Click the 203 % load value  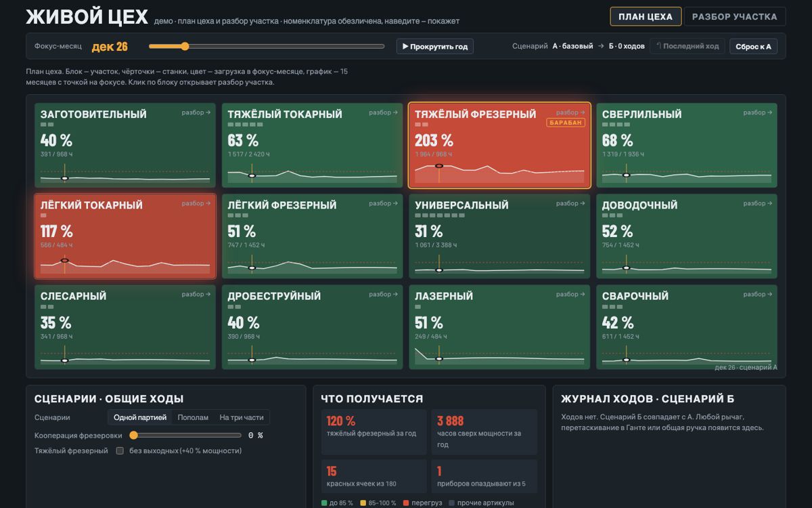[434, 140]
